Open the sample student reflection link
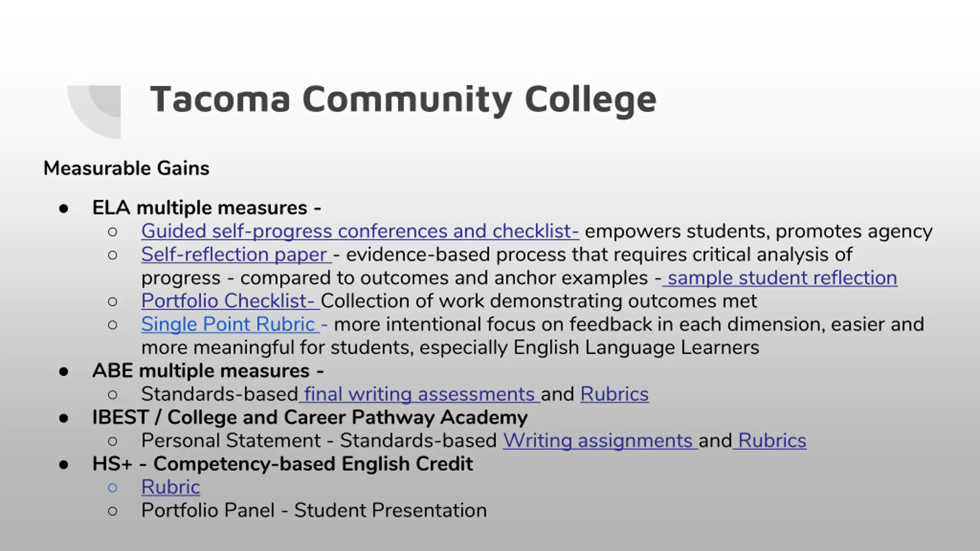Viewport: 980px width, 551px height. pos(780,278)
